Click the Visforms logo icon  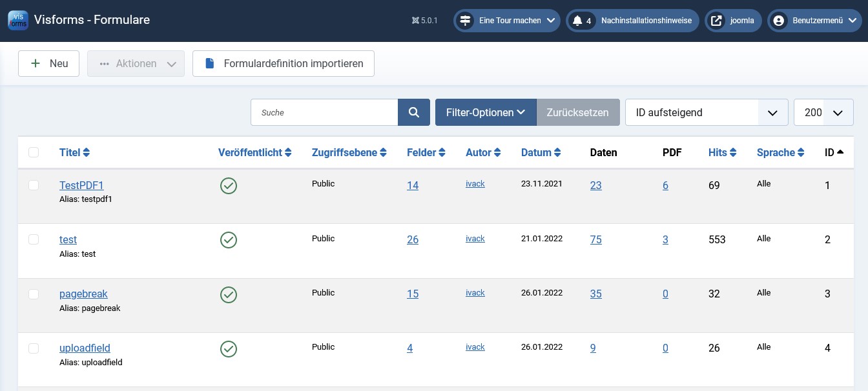[x=18, y=20]
